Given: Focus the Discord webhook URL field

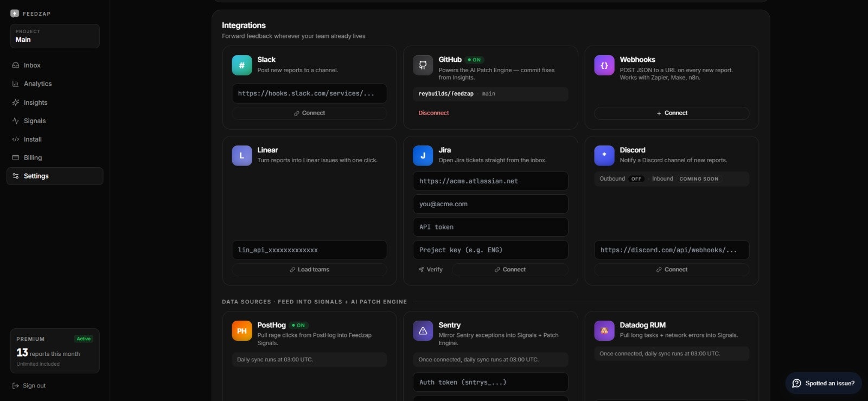Looking at the screenshot, I should click(672, 250).
